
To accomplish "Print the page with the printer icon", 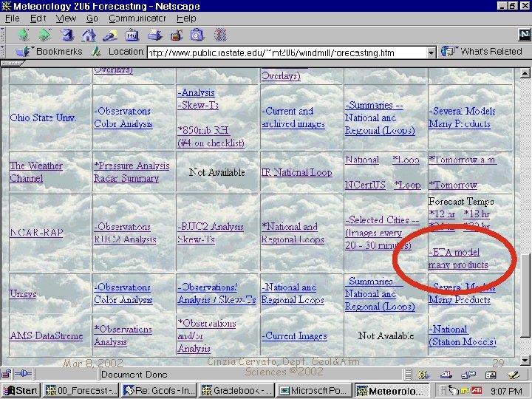I will tap(154, 35).
